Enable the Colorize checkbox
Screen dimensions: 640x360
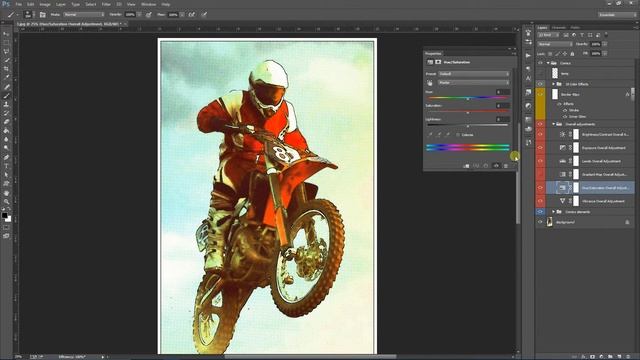(x=458, y=135)
